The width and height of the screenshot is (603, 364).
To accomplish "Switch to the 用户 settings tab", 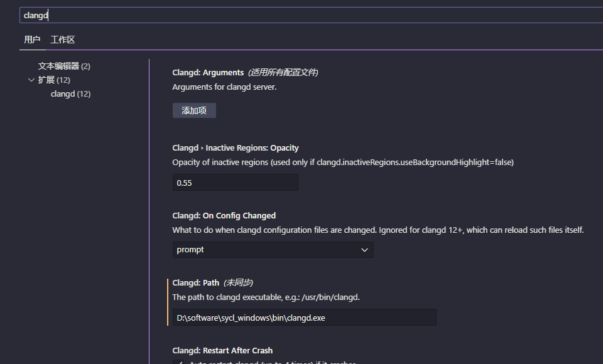I will (x=32, y=40).
